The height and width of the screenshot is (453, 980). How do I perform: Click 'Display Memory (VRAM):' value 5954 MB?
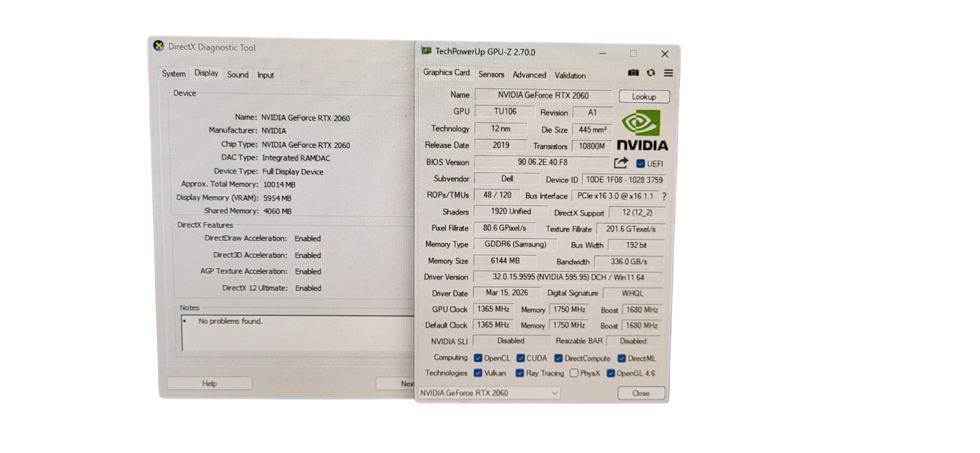click(x=278, y=198)
